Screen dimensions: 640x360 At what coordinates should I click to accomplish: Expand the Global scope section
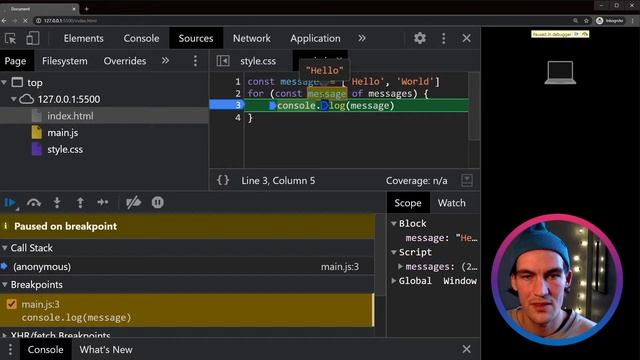click(x=394, y=281)
